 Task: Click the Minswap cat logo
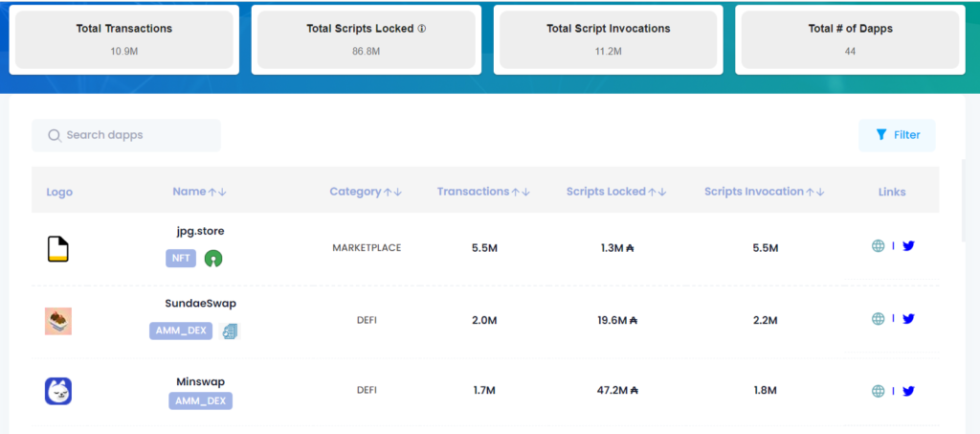point(58,391)
